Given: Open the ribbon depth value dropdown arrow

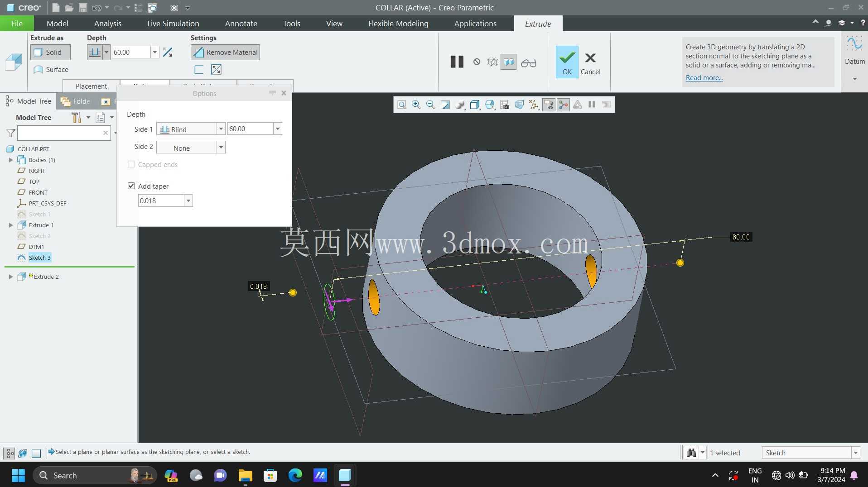Looking at the screenshot, I should [x=155, y=53].
